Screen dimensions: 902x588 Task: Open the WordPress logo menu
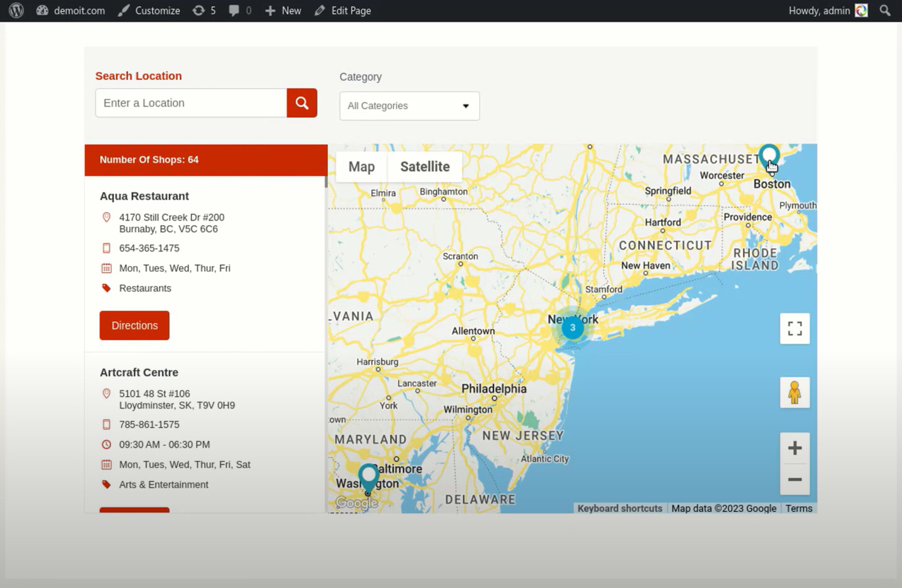(x=15, y=10)
